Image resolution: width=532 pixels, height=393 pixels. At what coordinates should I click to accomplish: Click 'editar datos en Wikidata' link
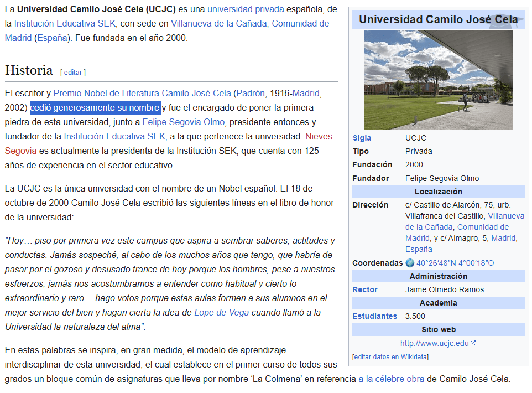coord(390,356)
